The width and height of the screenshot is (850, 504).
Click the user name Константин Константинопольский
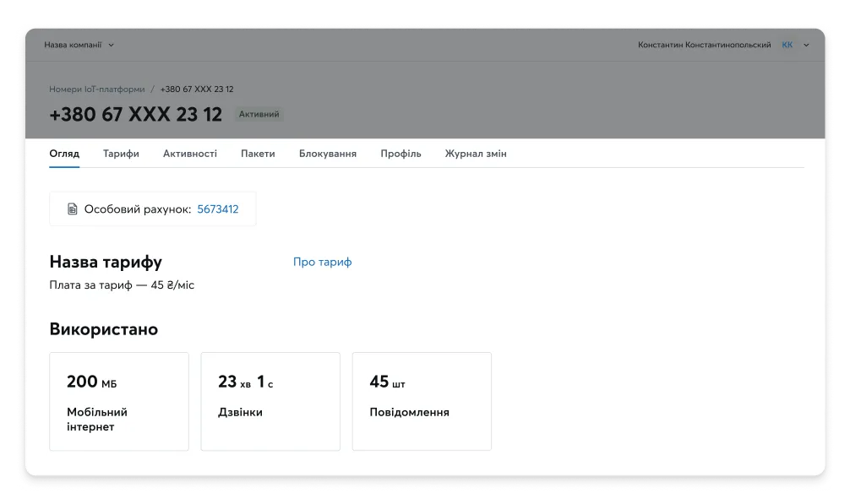point(704,45)
